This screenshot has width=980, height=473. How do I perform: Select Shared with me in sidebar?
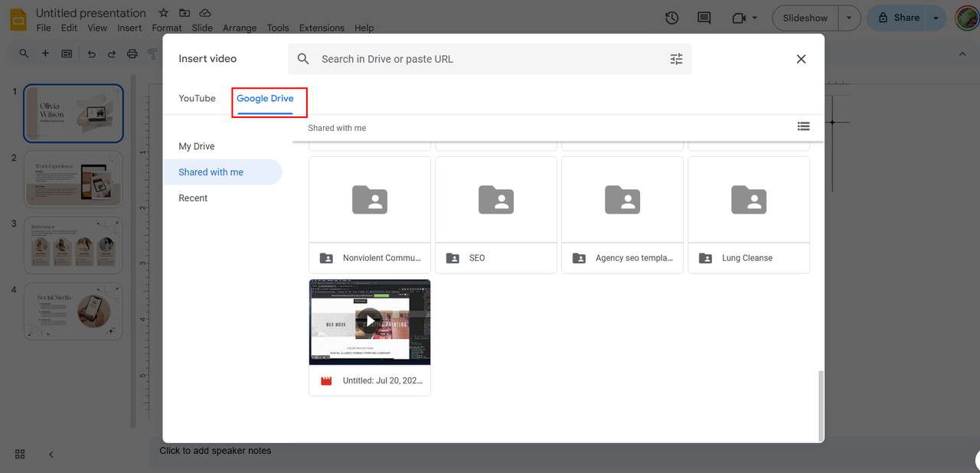(222, 172)
